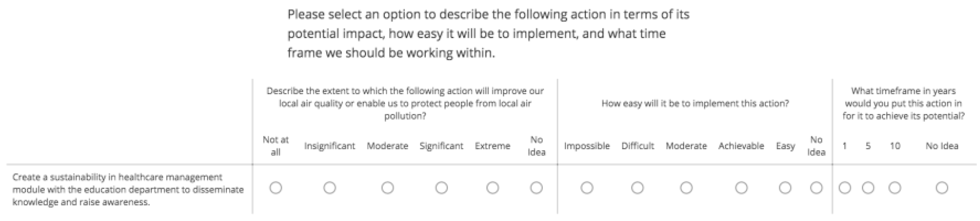Click the sustainability in healthcare module row text
Image resolution: width=980 pixels, height=221 pixels.
(128, 190)
